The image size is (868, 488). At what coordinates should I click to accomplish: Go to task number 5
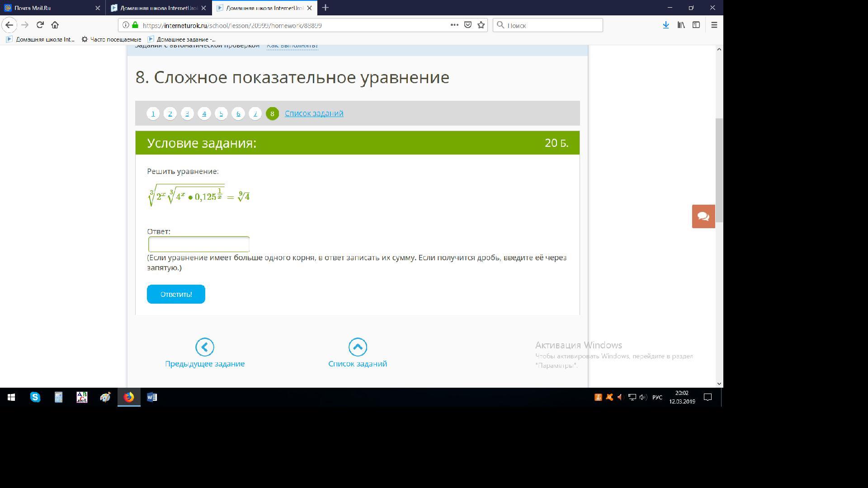221,113
